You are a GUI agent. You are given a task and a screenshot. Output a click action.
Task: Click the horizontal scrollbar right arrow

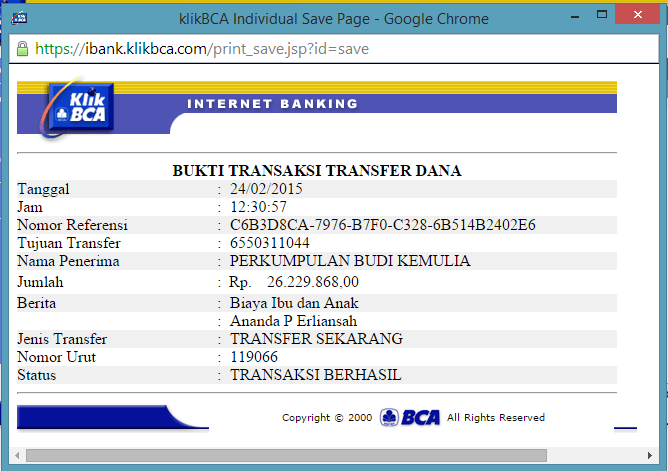pyautogui.click(x=650, y=455)
